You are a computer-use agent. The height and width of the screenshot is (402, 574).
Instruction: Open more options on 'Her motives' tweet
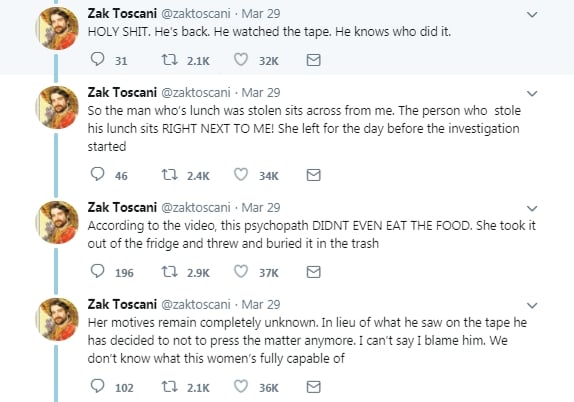532,305
